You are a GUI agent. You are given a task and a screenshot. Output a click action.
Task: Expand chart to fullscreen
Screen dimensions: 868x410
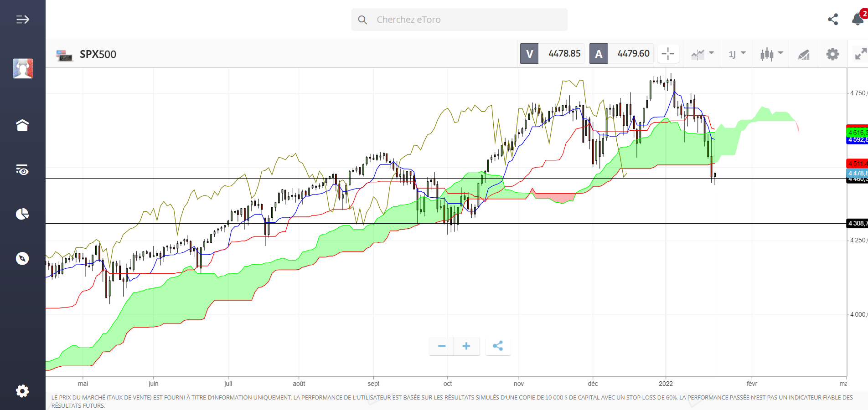(861, 54)
